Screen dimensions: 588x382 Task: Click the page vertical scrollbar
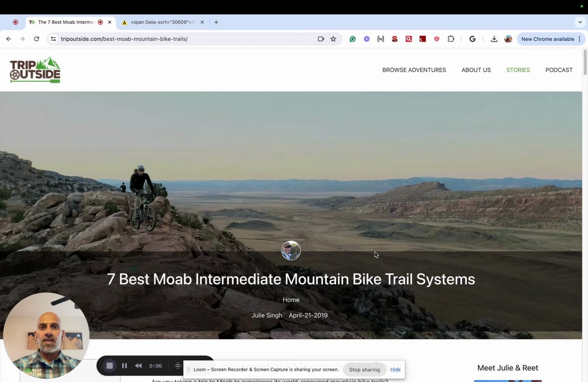click(585, 62)
